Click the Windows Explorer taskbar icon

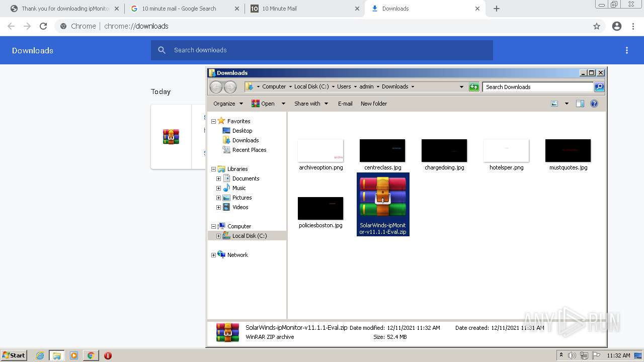tap(57, 355)
